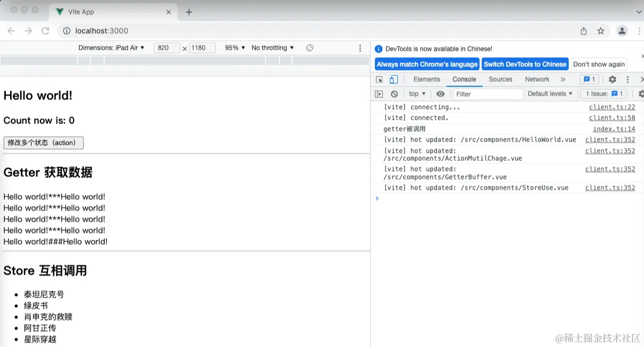The image size is (644, 347).
Task: Open the Default levels dropdown
Action: [550, 94]
